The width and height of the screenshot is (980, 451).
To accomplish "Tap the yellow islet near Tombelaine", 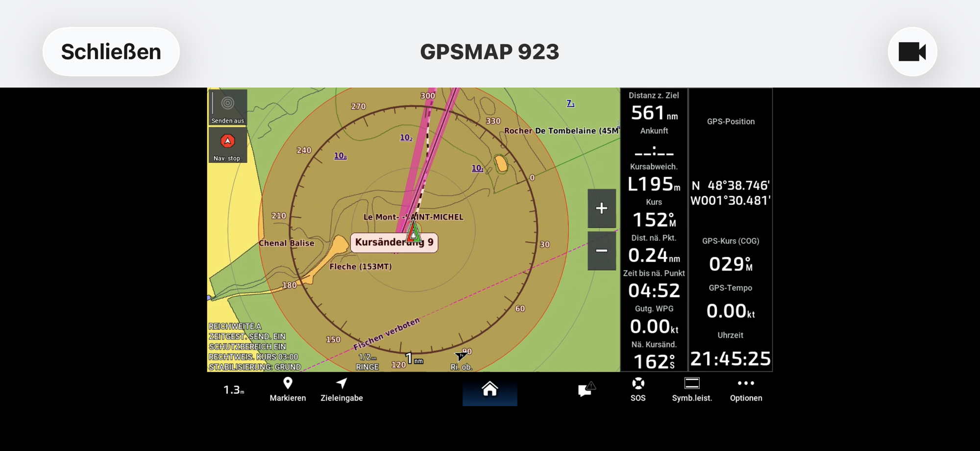I will coord(501,163).
